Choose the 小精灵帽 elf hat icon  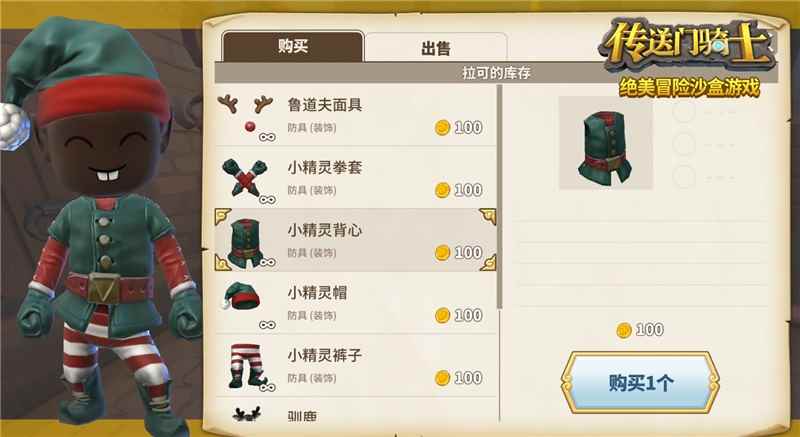[241, 296]
